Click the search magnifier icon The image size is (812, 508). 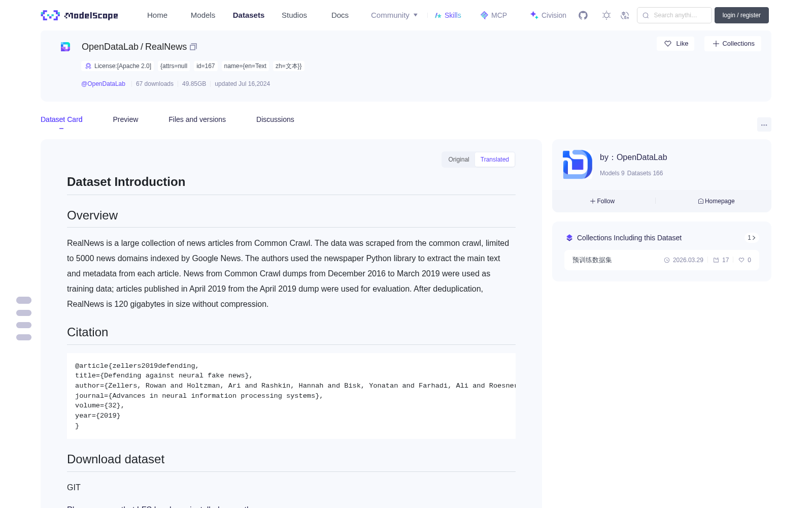pyautogui.click(x=646, y=15)
